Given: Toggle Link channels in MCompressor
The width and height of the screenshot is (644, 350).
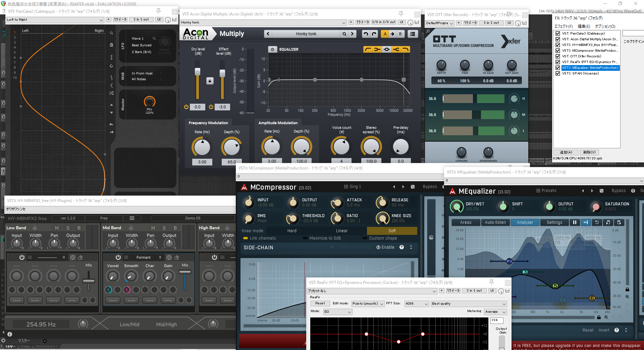Looking at the screenshot, I should (x=260, y=238).
